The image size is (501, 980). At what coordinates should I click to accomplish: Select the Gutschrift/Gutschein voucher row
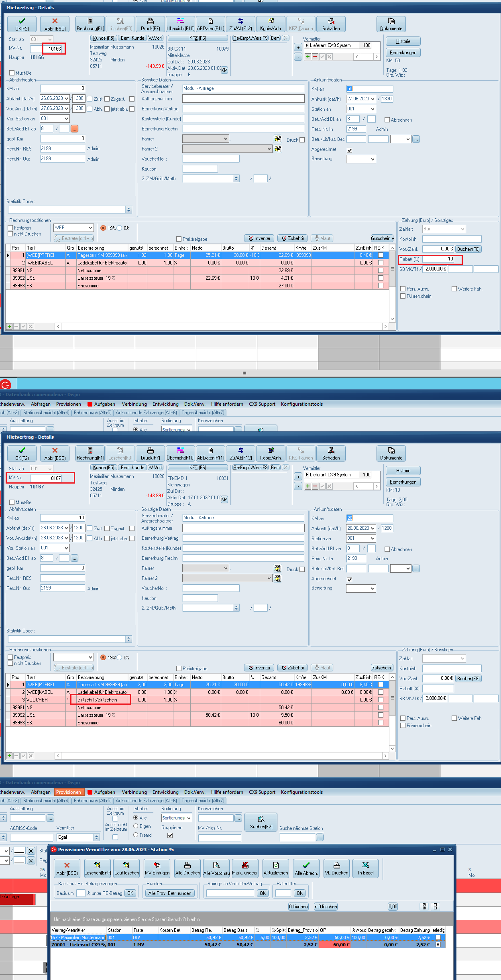pyautogui.click(x=100, y=700)
